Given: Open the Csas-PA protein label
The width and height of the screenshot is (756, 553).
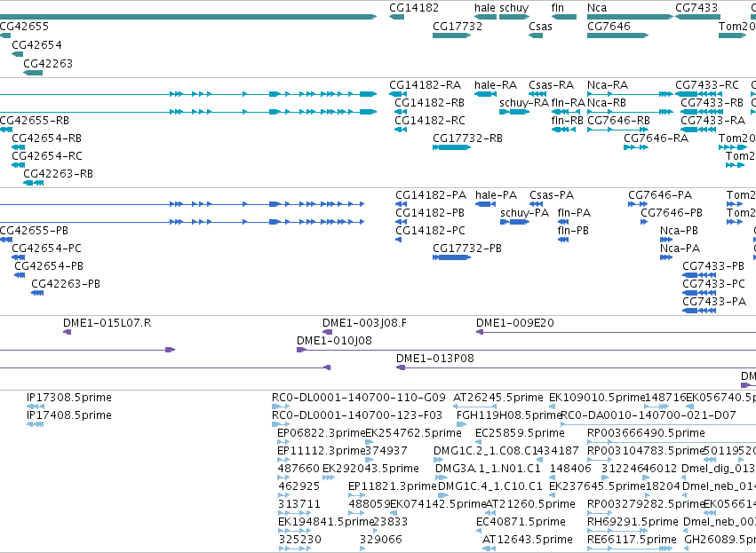Looking at the screenshot, I should [552, 195].
